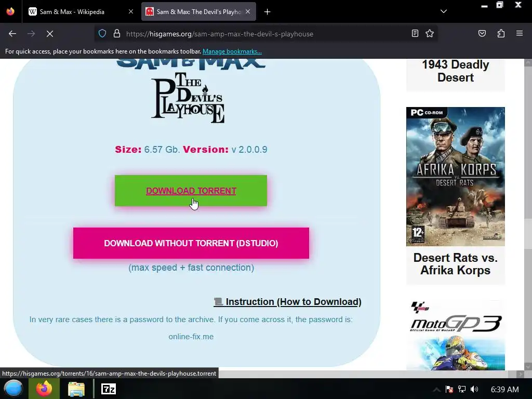The width and height of the screenshot is (532, 399).
Task: Close the Sam & Max Wikipedia tab
Action: pos(131,11)
